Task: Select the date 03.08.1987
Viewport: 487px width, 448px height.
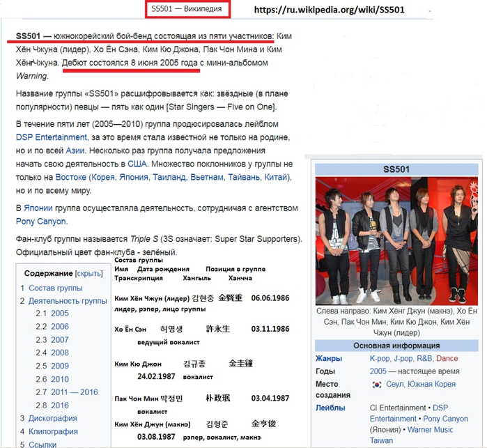Action: (156, 437)
